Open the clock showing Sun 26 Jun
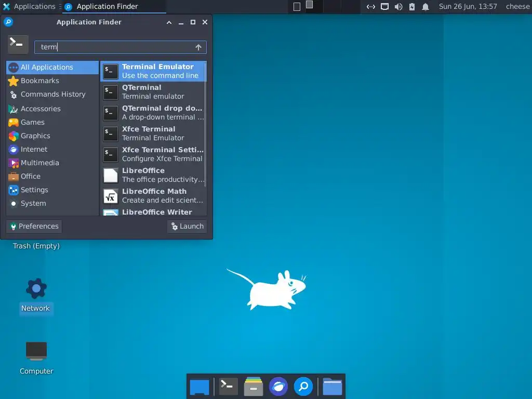Image resolution: width=532 pixels, height=399 pixels. pyautogui.click(x=468, y=6)
